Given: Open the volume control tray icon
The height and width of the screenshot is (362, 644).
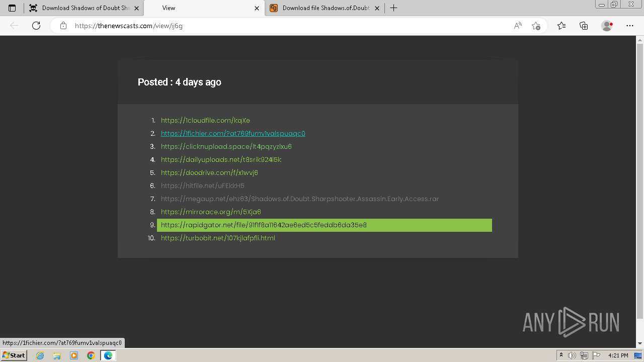Looking at the screenshot, I should click(572, 355).
